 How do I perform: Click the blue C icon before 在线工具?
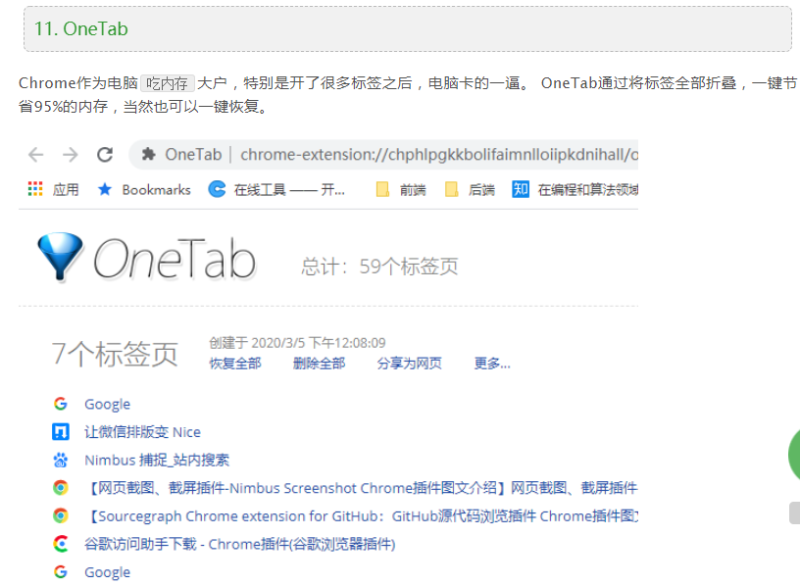click(217, 189)
